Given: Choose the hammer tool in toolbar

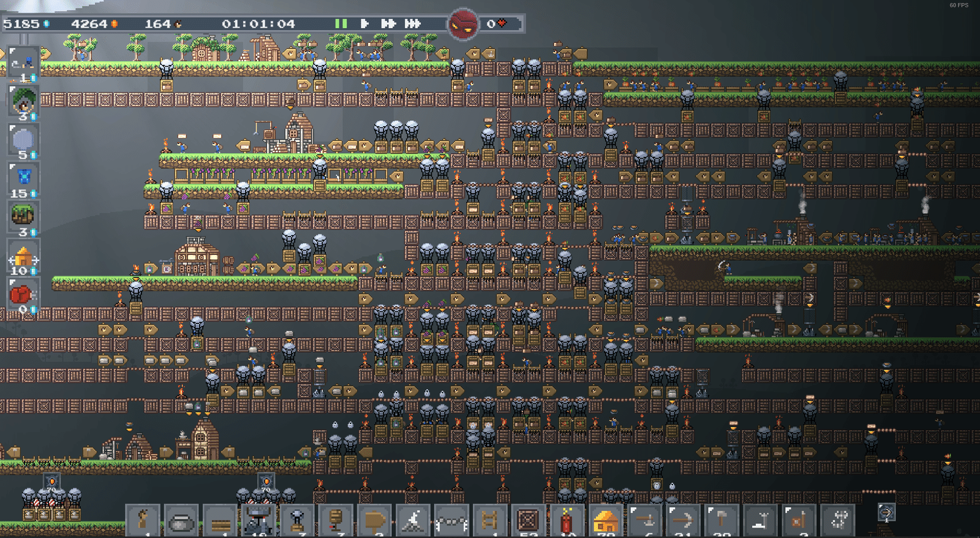Looking at the screenshot, I should 722,521.
